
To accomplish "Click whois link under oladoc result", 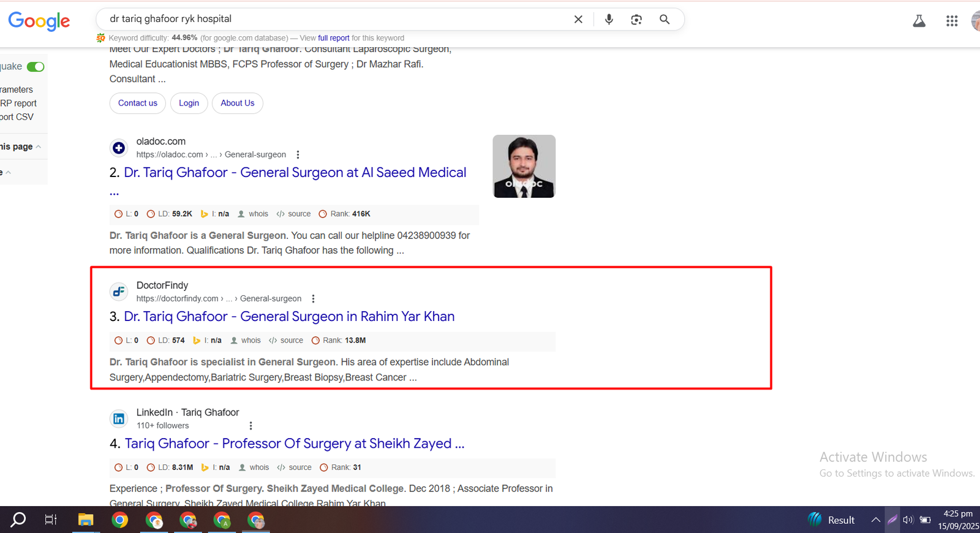I will click(258, 214).
